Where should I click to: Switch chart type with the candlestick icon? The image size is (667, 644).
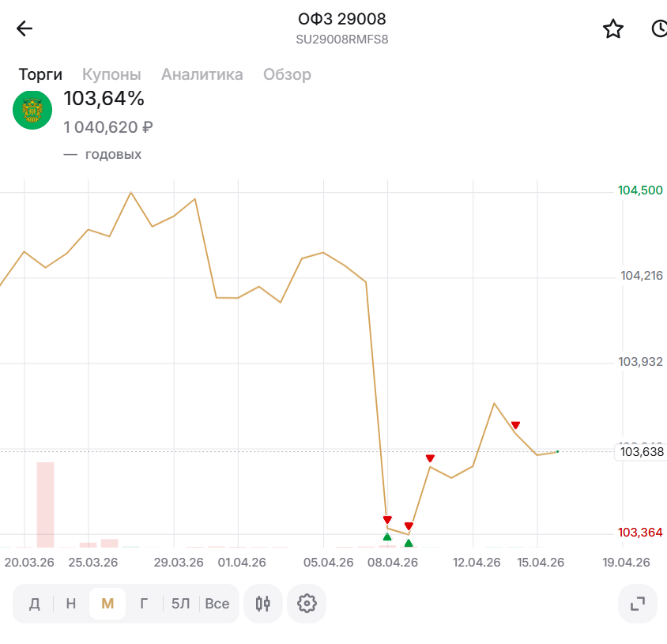click(x=263, y=604)
